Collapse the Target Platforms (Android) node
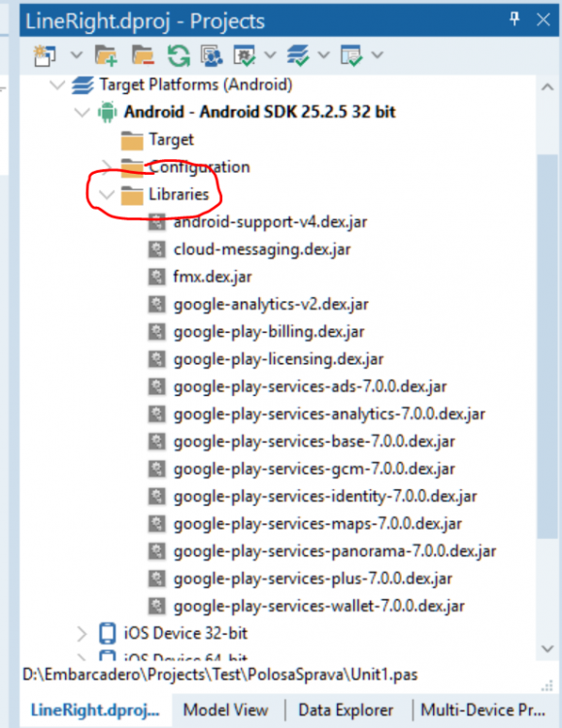Screen dimensions: 562x728 [x=57, y=85]
